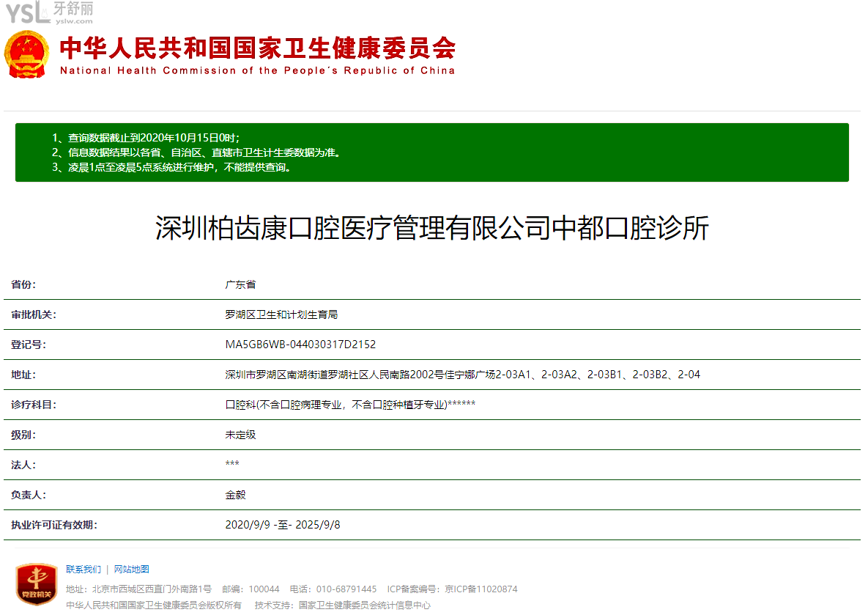Click the 执业许可证有效期 label
Screen dimensions: 868x615
click(53, 525)
